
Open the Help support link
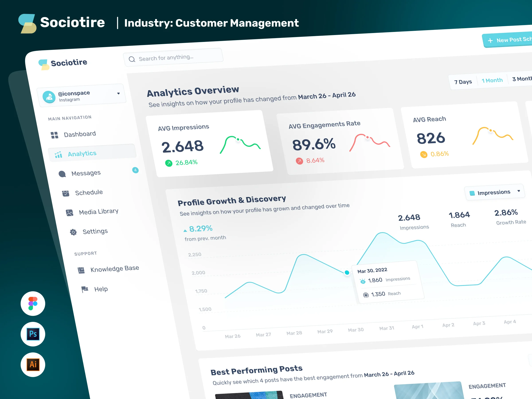coord(101,289)
